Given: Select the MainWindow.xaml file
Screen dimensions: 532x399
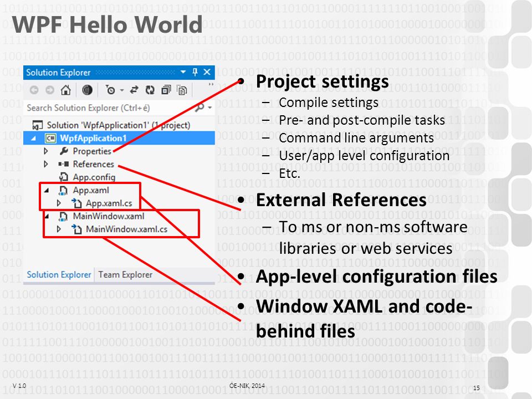Looking at the screenshot, I should (x=109, y=216).
